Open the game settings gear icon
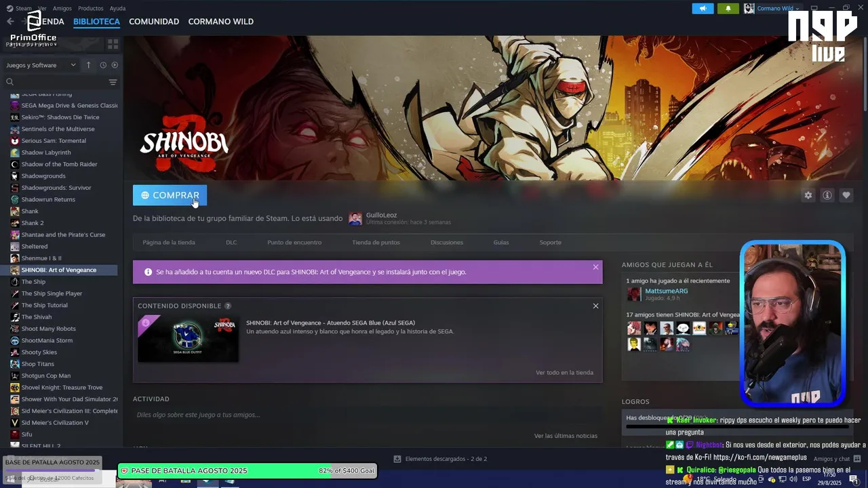Image resolution: width=868 pixels, height=488 pixels. point(808,195)
